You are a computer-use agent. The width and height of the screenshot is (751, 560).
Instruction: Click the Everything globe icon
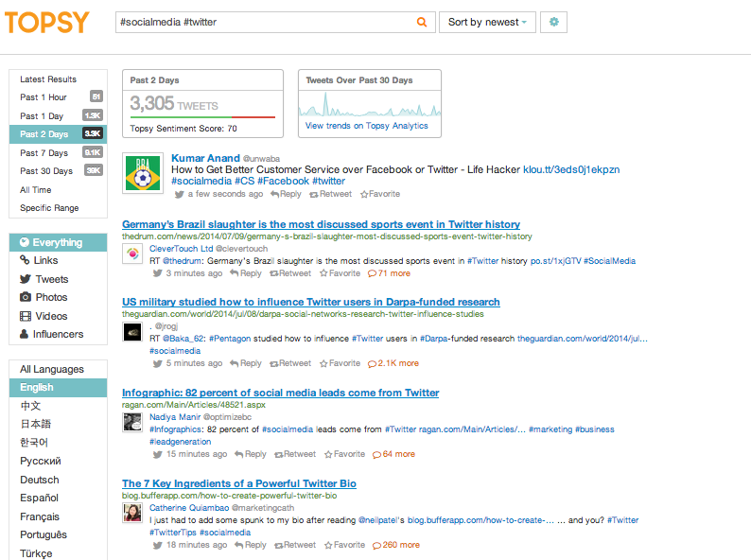tap(25, 242)
